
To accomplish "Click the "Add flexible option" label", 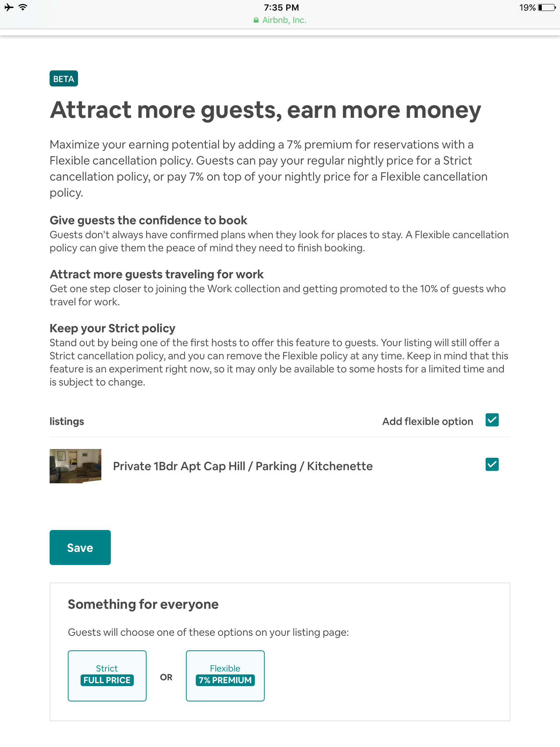I will pos(427,421).
